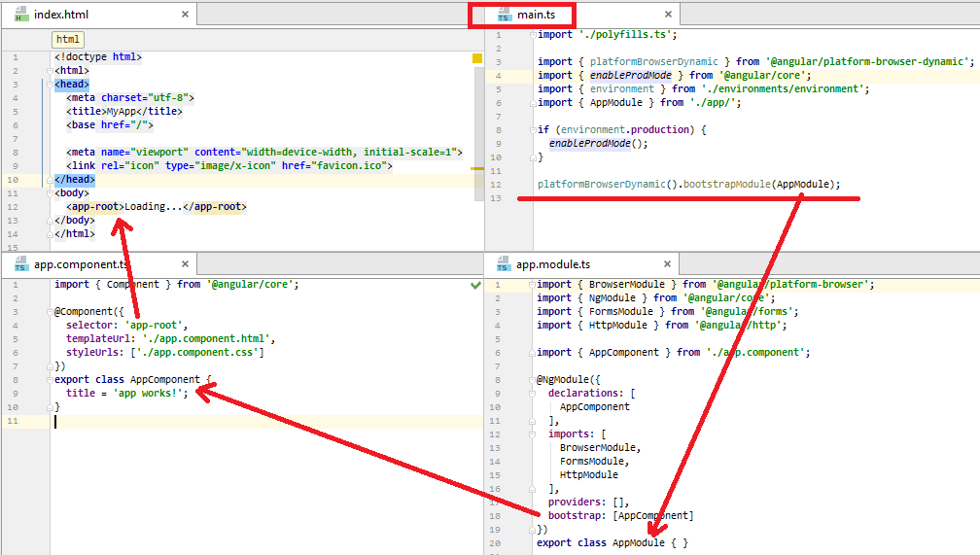The image size is (980, 555).
Task: Click the html breadcrumb label
Action: 68,39
